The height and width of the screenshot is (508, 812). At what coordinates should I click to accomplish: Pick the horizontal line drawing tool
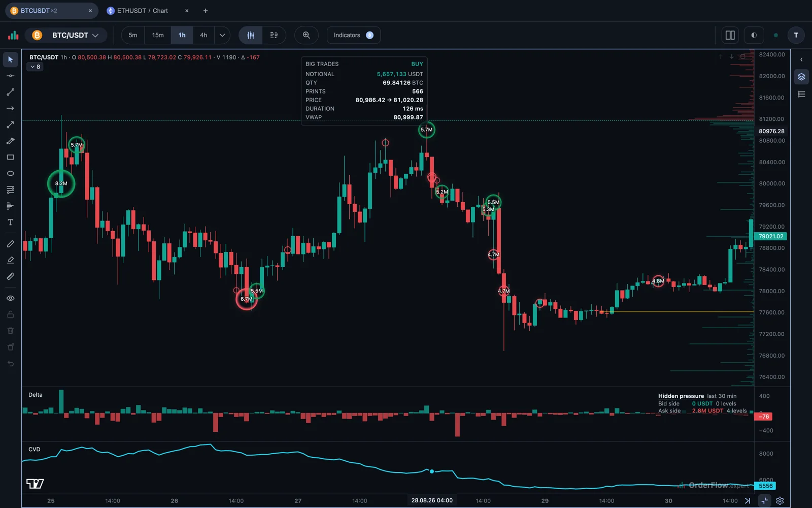(x=10, y=76)
